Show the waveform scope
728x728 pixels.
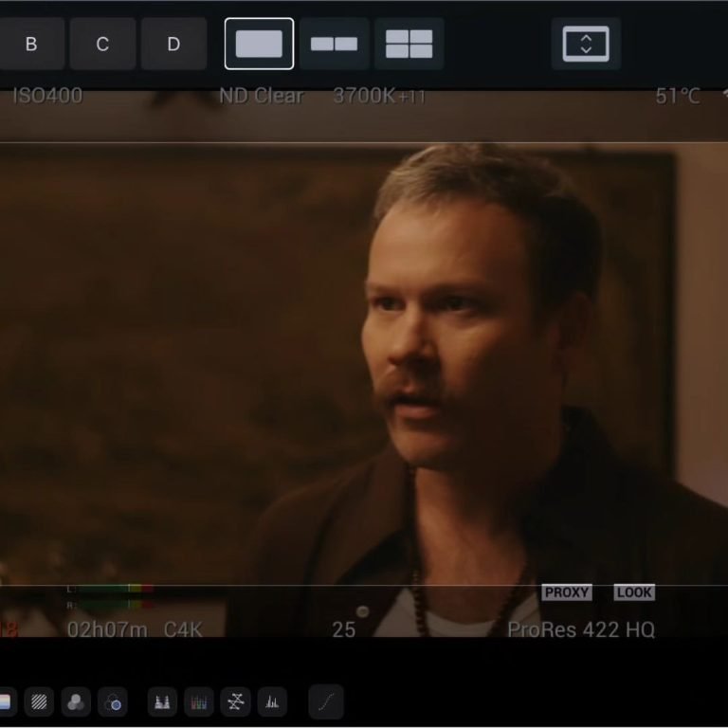[x=162, y=701]
